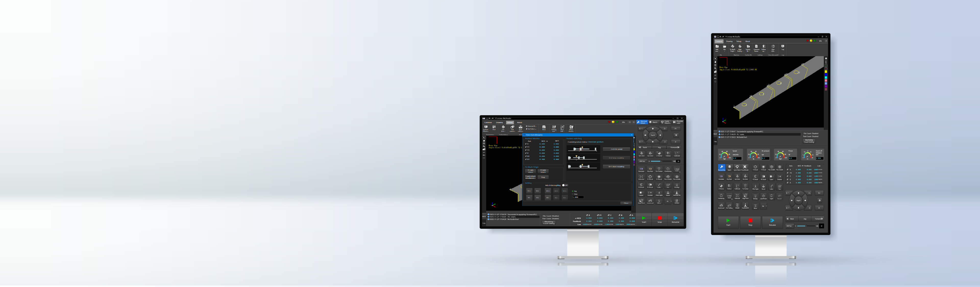Image resolution: width=980 pixels, height=287 pixels.
Task: Toggle the Axis B decoupling switch
Action: click(x=565, y=186)
